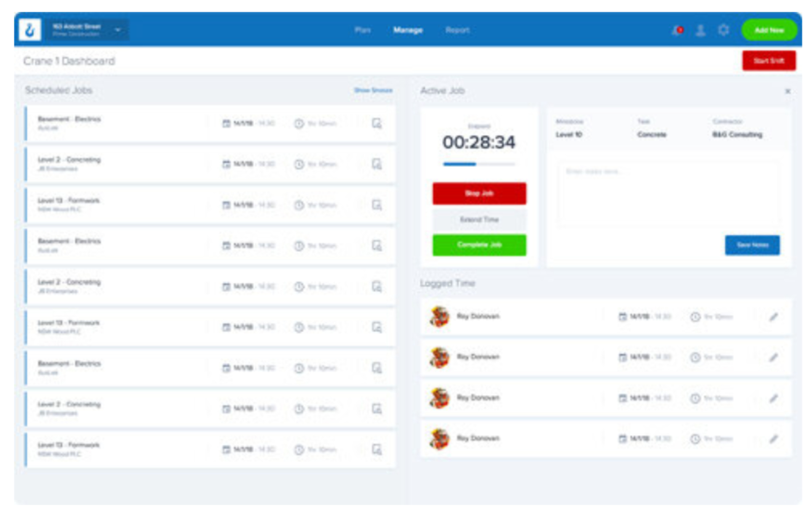Select the Manage tab
This screenshot has height=521, width=812.
(408, 30)
